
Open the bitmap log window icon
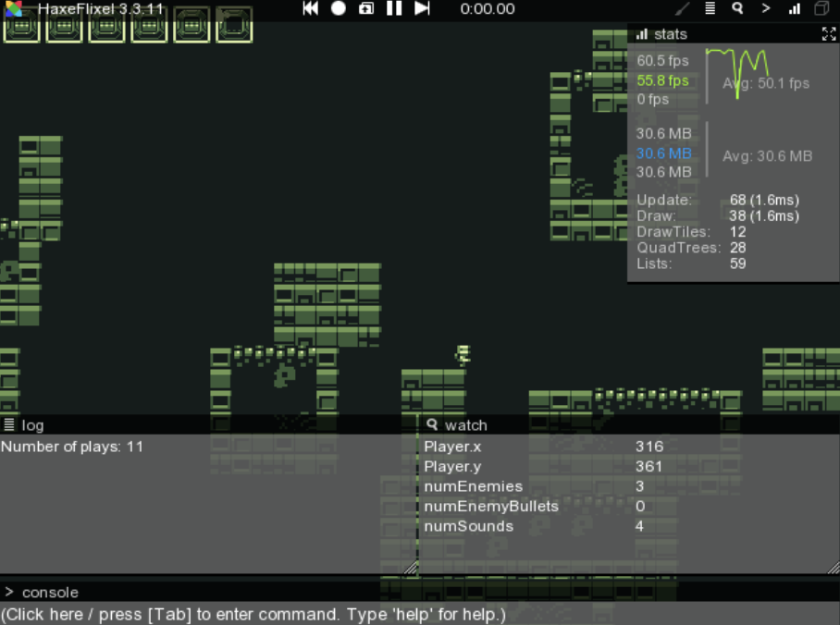click(821, 9)
